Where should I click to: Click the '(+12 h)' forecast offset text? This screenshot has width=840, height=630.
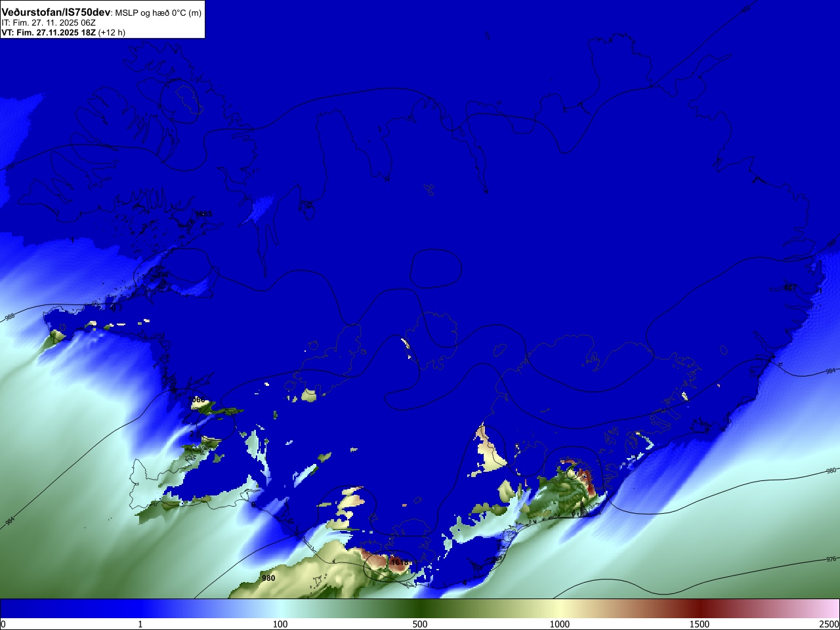(x=112, y=32)
